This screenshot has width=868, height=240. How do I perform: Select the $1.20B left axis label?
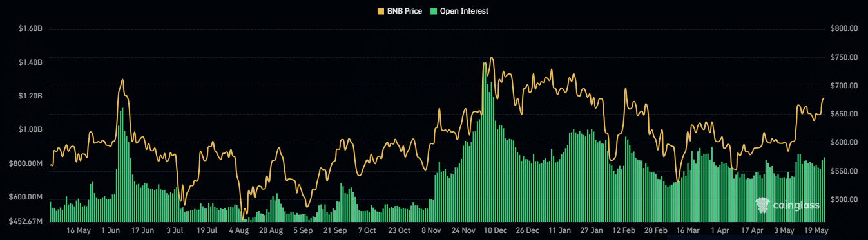tap(30, 96)
